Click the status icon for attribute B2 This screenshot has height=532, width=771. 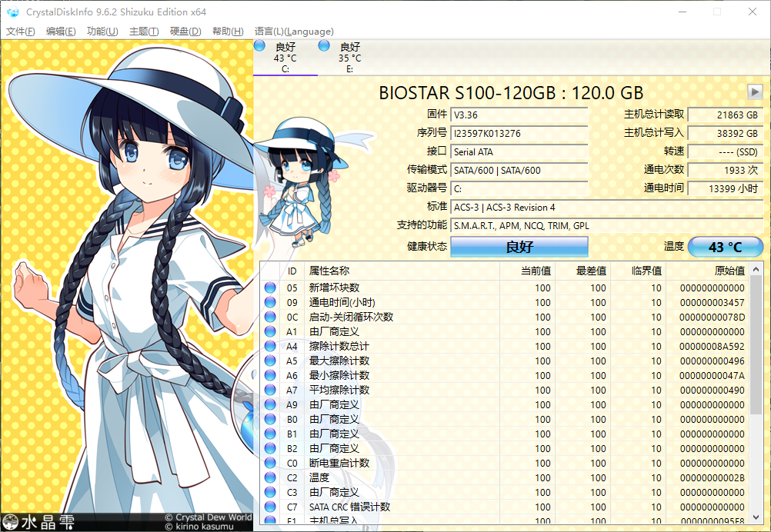coord(270,448)
